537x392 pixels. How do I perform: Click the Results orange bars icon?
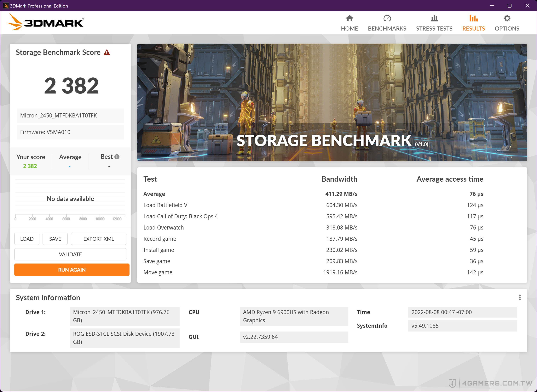pos(473,18)
